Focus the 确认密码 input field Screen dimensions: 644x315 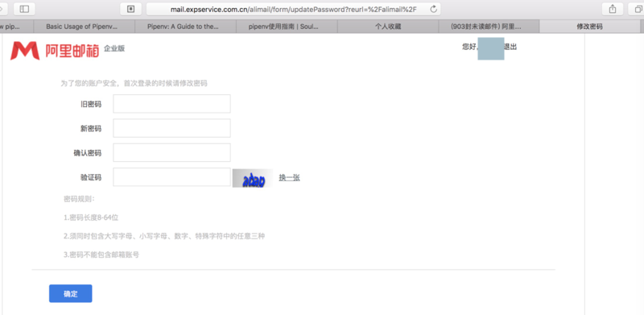point(171,152)
